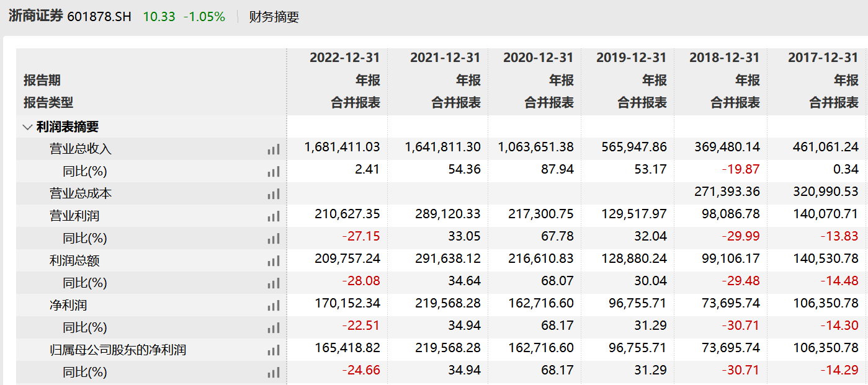Click revenue value 1,681,411.03
The width and height of the screenshot is (868, 385).
pyautogui.click(x=342, y=148)
